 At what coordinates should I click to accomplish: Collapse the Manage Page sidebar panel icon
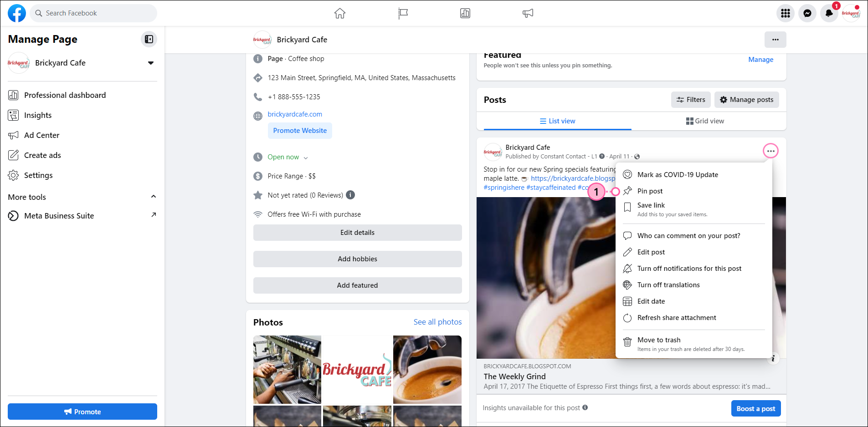[149, 39]
